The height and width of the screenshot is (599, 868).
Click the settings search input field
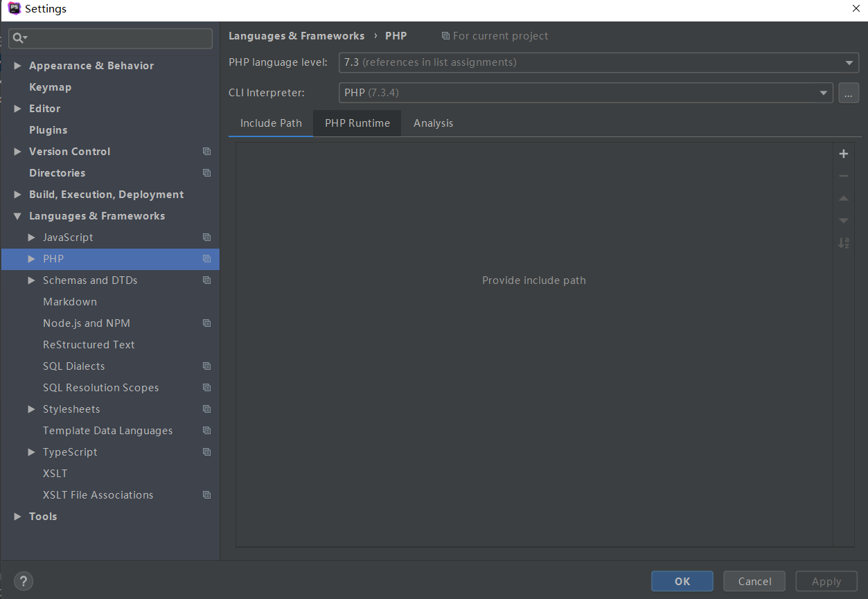(x=111, y=38)
